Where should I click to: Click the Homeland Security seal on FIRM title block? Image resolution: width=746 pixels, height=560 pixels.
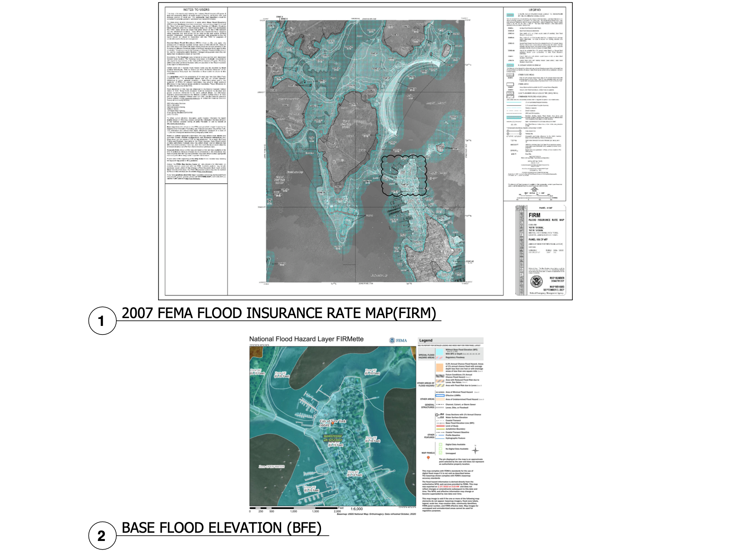[536, 281]
